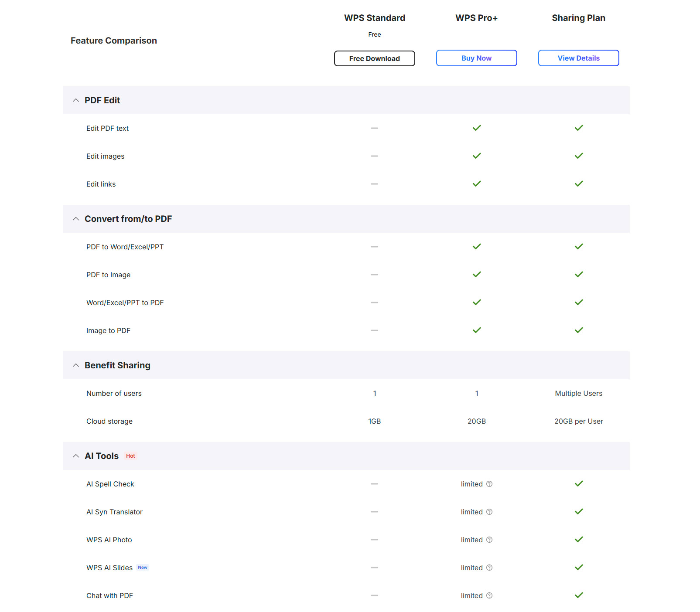
Task: Click the Edit links feature label
Action: pos(101,184)
